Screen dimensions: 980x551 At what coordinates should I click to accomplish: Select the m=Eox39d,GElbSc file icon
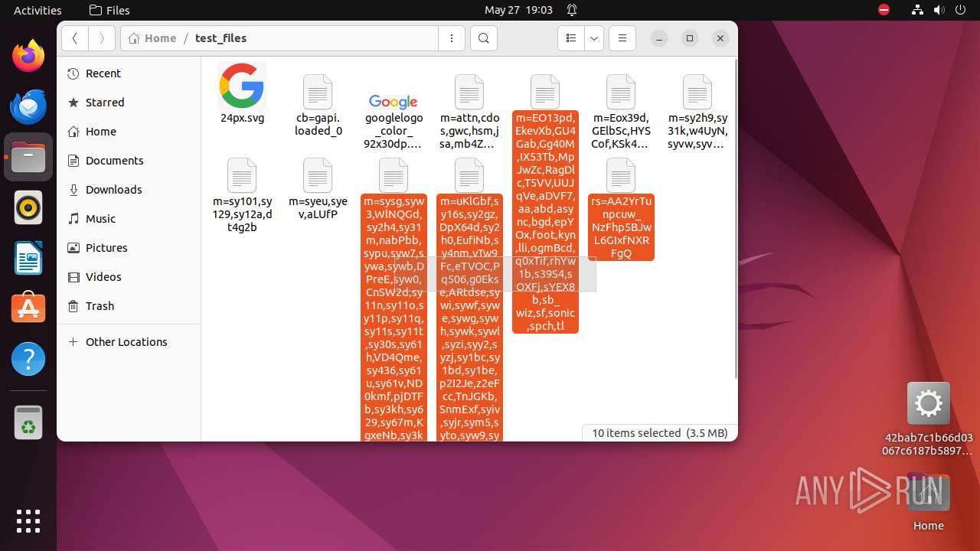621,93
